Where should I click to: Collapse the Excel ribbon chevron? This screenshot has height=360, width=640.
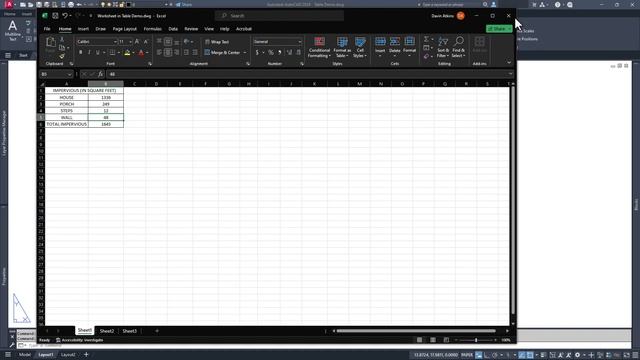(509, 63)
